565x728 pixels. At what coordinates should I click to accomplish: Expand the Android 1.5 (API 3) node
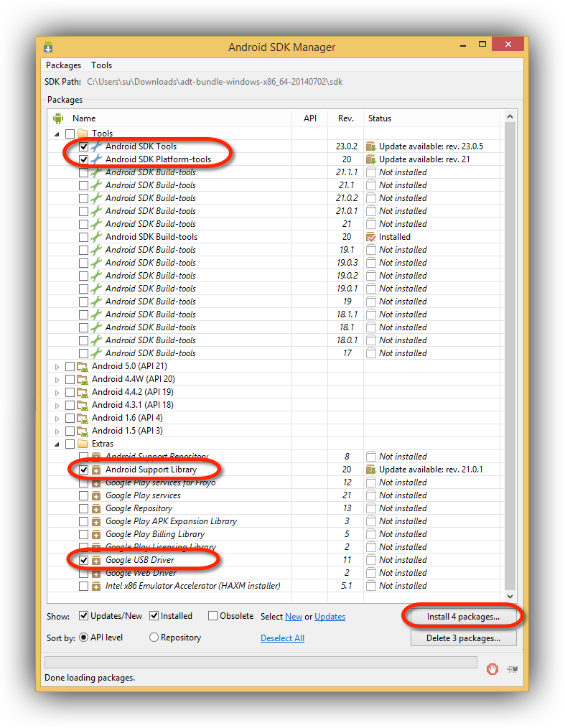[x=57, y=431]
